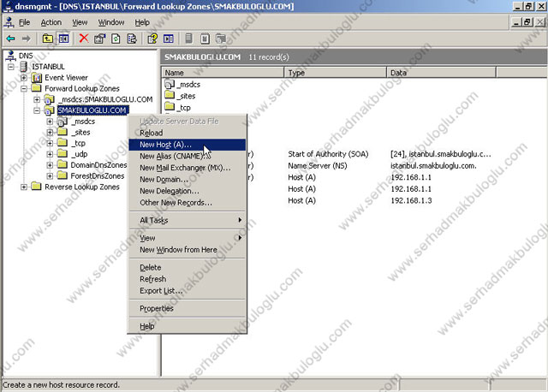This screenshot has height=392, width=548.
Task: Click Help at bottom of context menu
Action: tap(187, 326)
